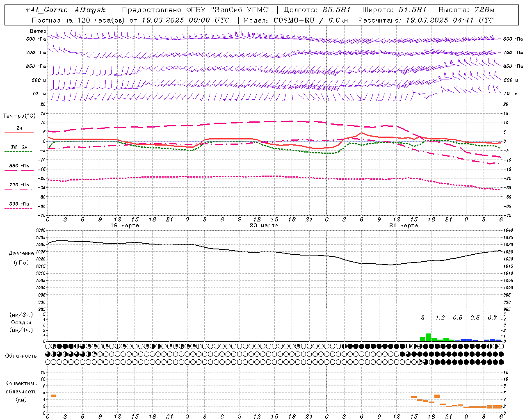
Task: Click the 700 гПа legend line under temperature
Action: (x=18, y=189)
